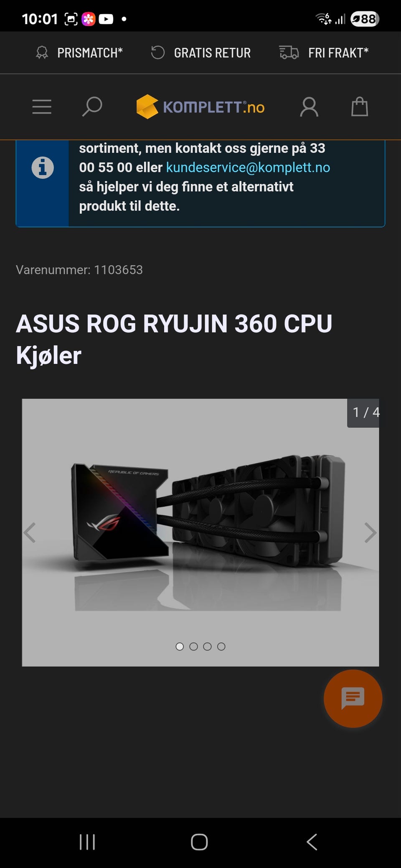Tap the info icon in notice

[x=43, y=168]
